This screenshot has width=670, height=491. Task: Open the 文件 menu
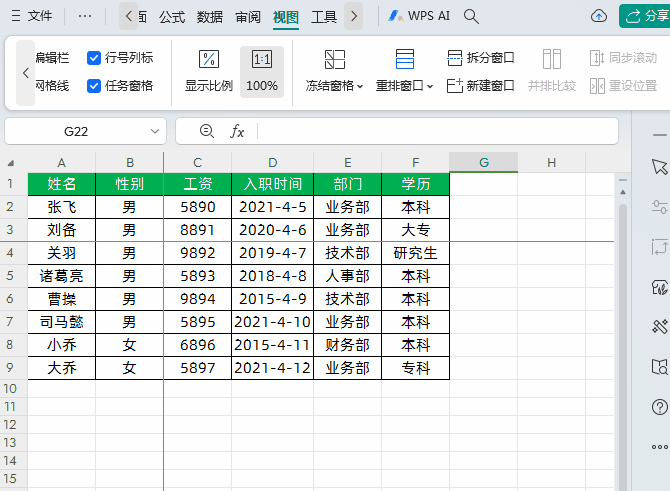[32, 16]
